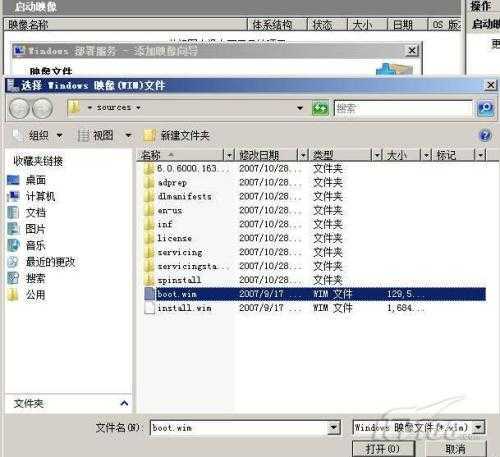Open 最近的更改 (Recent changes) link

pyautogui.click(x=42, y=262)
